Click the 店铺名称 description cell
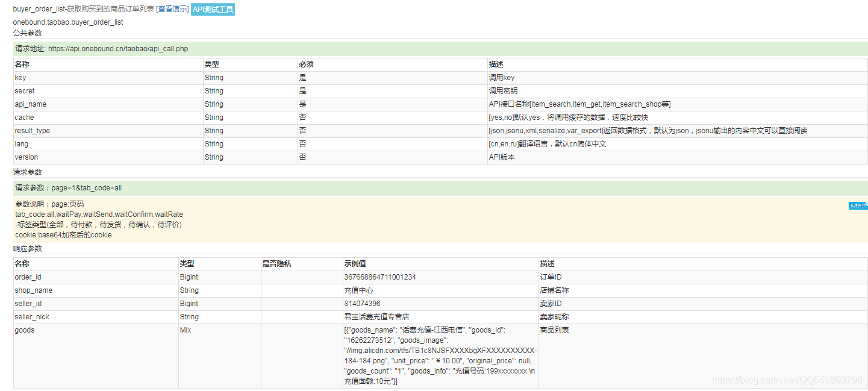Screen dimensions: 868x391 [703, 290]
